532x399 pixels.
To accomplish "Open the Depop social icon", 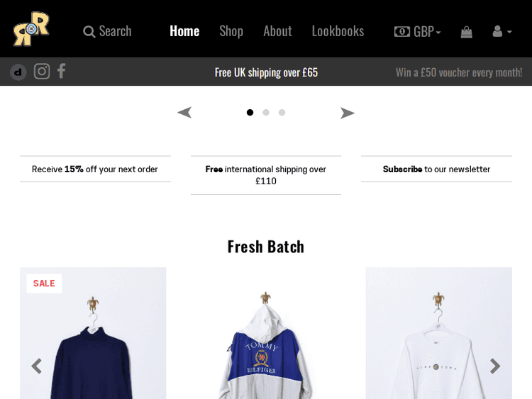I will pyautogui.click(x=18, y=72).
